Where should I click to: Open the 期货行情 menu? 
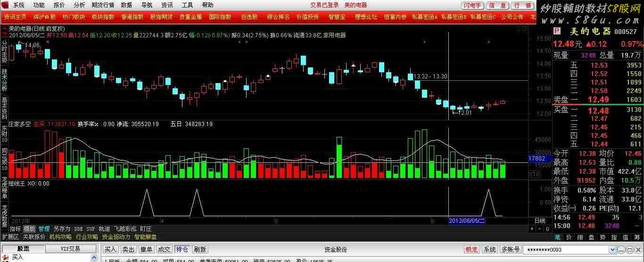(103, 5)
